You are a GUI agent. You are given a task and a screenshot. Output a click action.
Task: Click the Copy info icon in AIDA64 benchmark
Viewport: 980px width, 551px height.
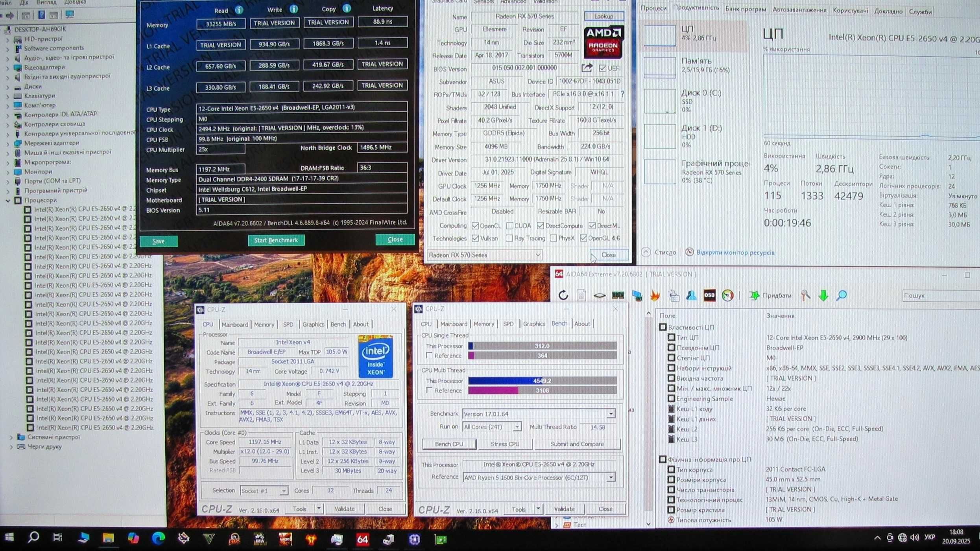[347, 8]
